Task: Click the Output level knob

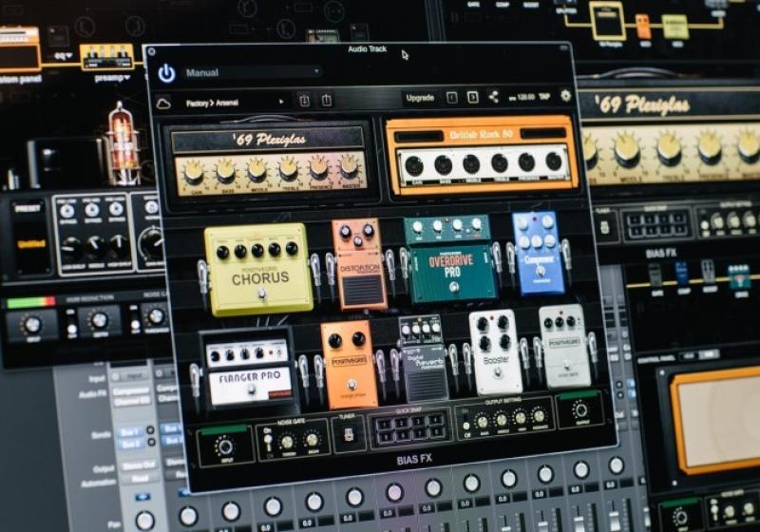Action: point(580,410)
